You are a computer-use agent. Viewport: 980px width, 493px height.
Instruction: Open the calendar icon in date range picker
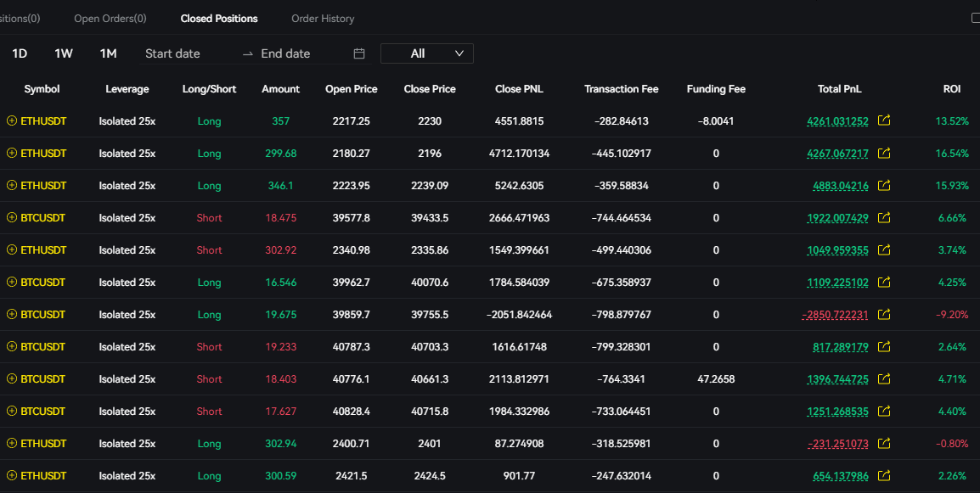coord(359,53)
